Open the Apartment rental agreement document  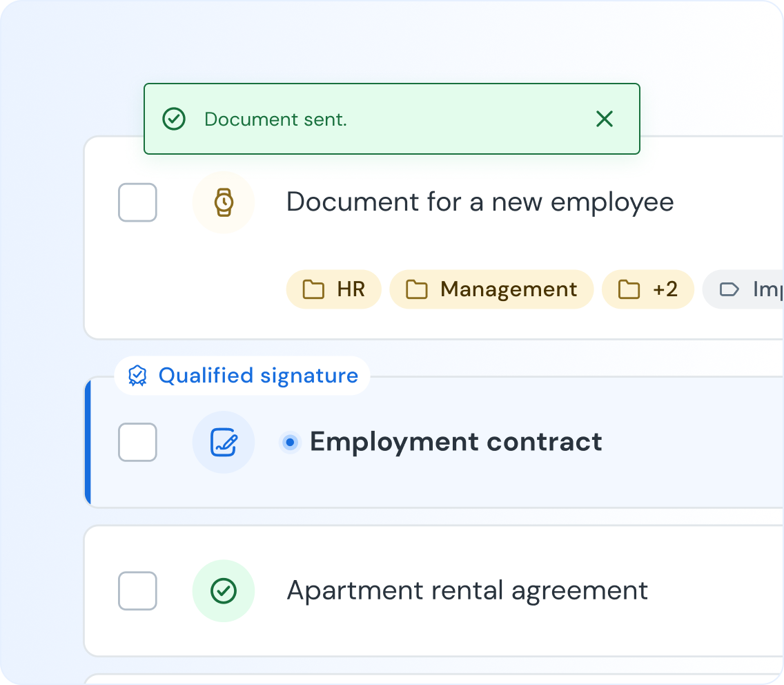coord(467,590)
